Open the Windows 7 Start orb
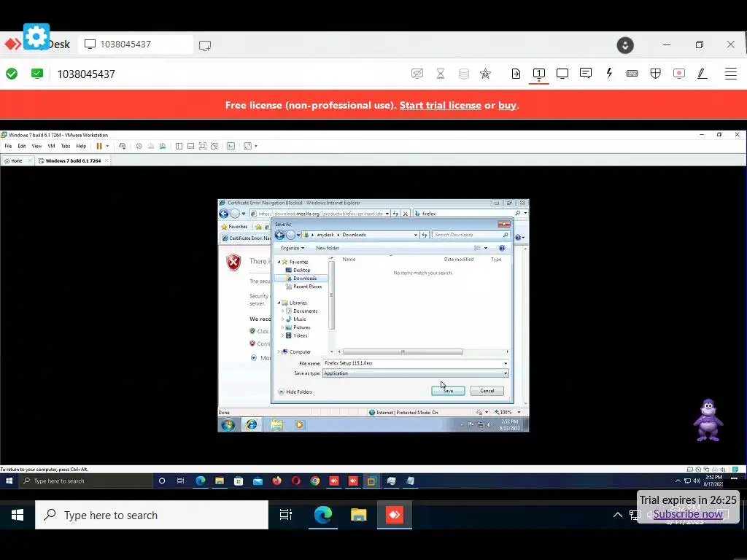Viewport: 747px width, 560px height. coord(228,425)
